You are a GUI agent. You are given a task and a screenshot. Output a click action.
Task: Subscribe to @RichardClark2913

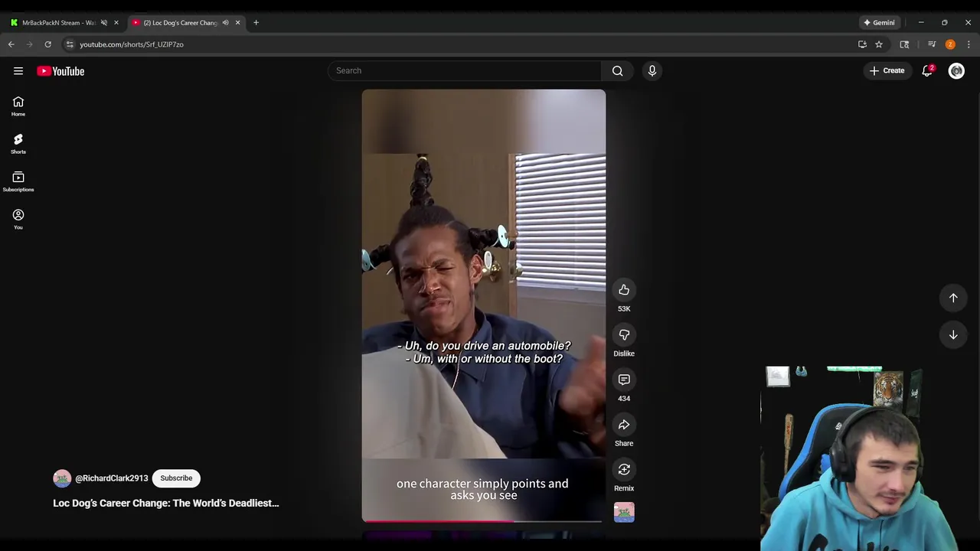[x=176, y=478]
